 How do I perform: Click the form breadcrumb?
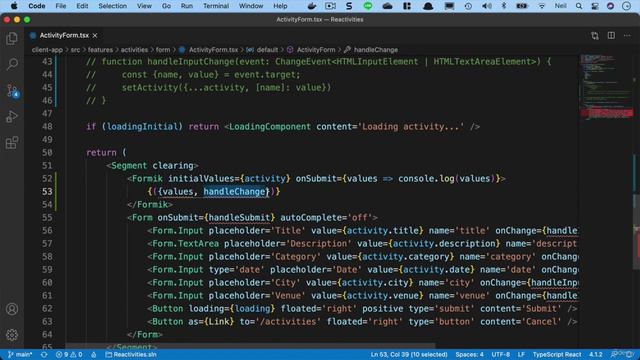tap(163, 50)
